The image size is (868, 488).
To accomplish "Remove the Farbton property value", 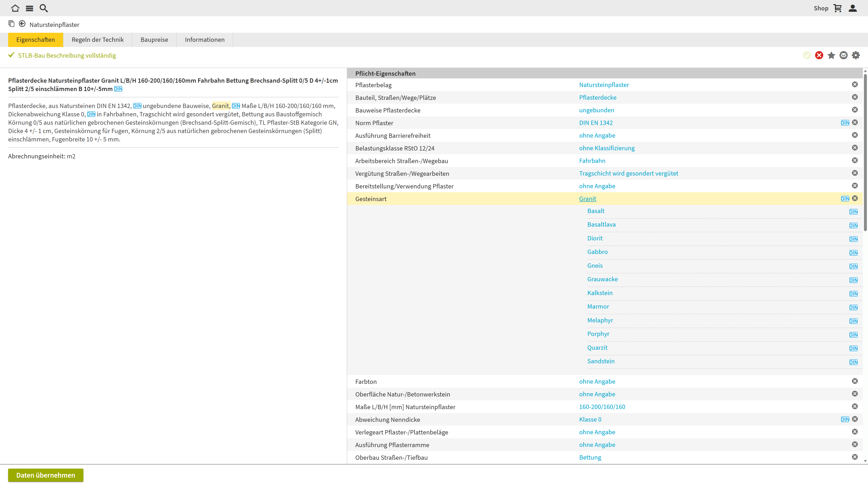I will [x=855, y=381].
